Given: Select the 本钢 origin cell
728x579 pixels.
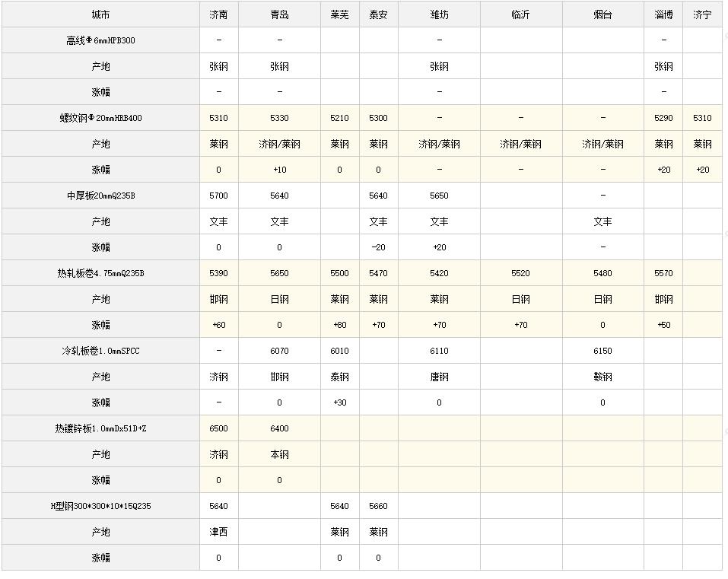Looking at the screenshot, I should coord(279,454).
